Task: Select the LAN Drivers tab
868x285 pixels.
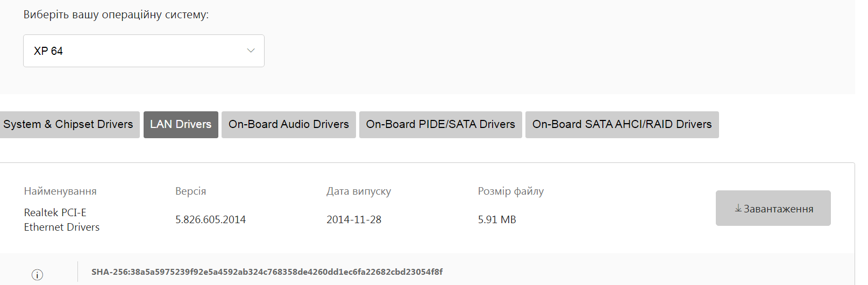Action: pos(181,125)
